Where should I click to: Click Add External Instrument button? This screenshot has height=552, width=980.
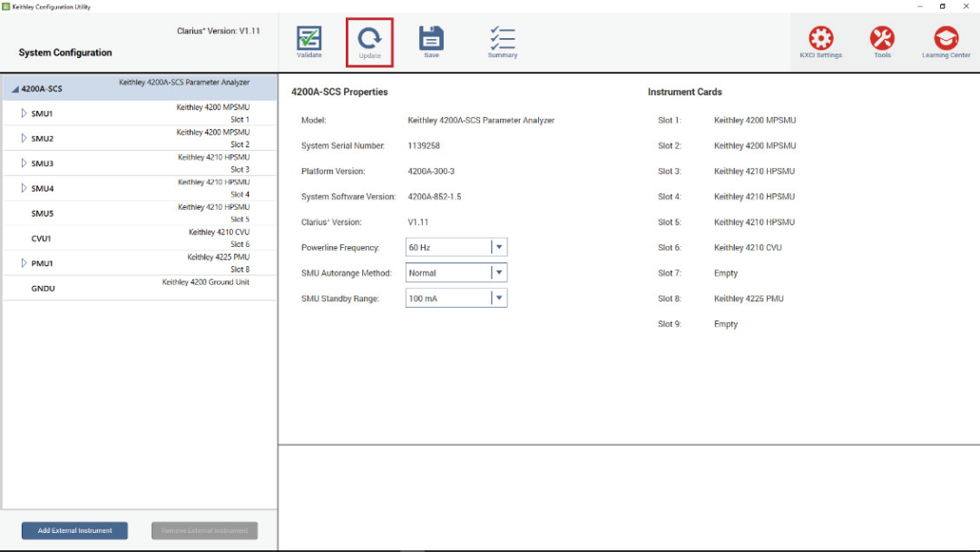coord(75,531)
